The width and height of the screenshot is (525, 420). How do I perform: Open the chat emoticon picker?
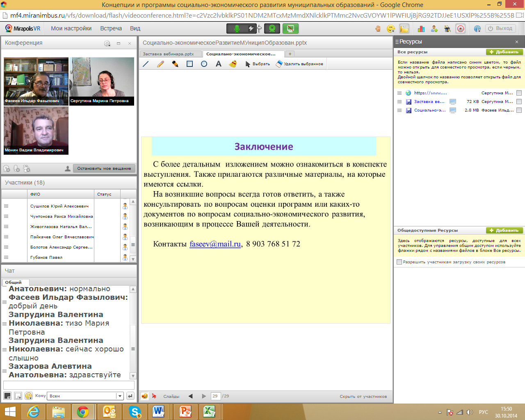point(29,396)
